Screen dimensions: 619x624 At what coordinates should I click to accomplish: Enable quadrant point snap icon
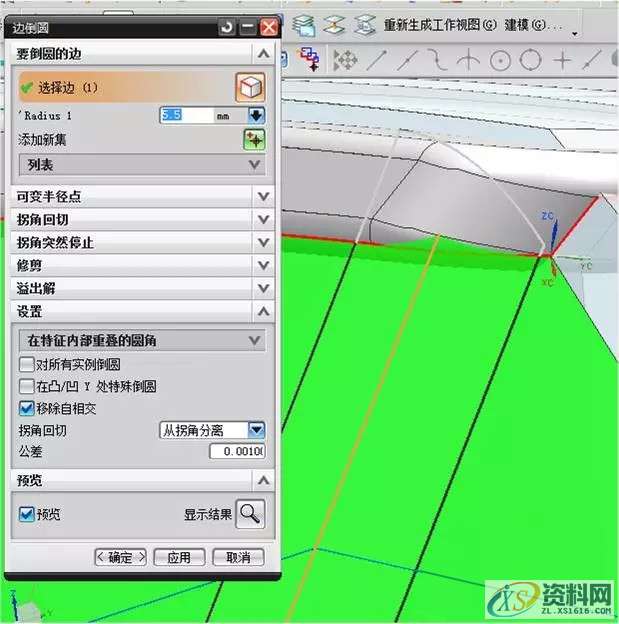click(531, 60)
